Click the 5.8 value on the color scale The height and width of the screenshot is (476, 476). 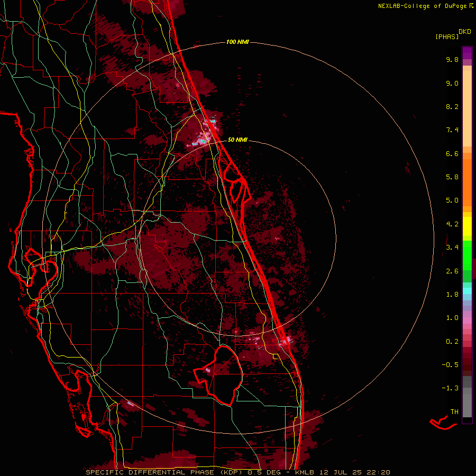(452, 177)
